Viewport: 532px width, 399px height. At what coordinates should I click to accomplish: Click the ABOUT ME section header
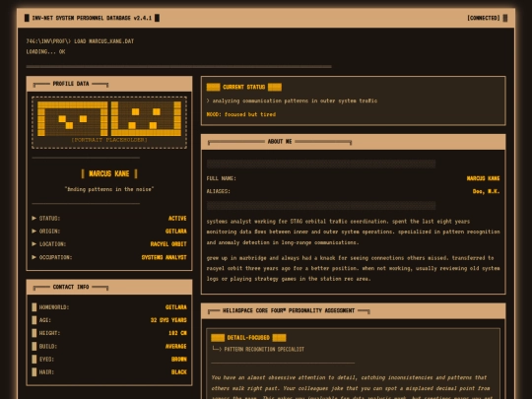(354, 142)
